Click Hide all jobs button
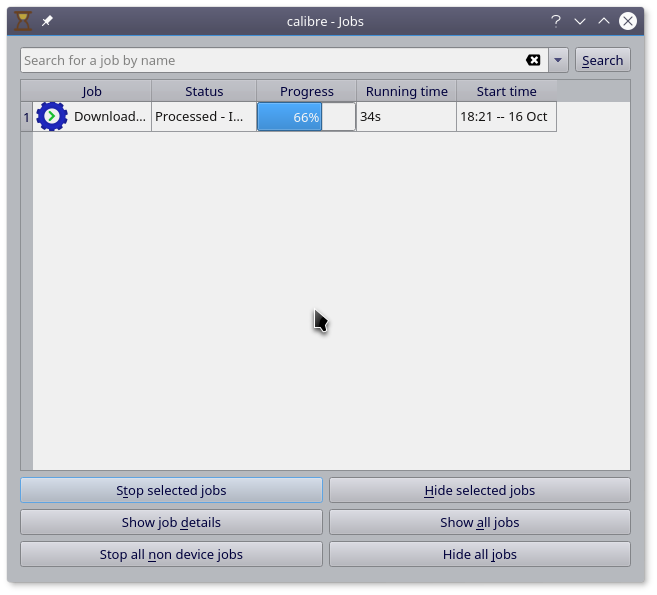The image size is (657, 595). pos(479,554)
